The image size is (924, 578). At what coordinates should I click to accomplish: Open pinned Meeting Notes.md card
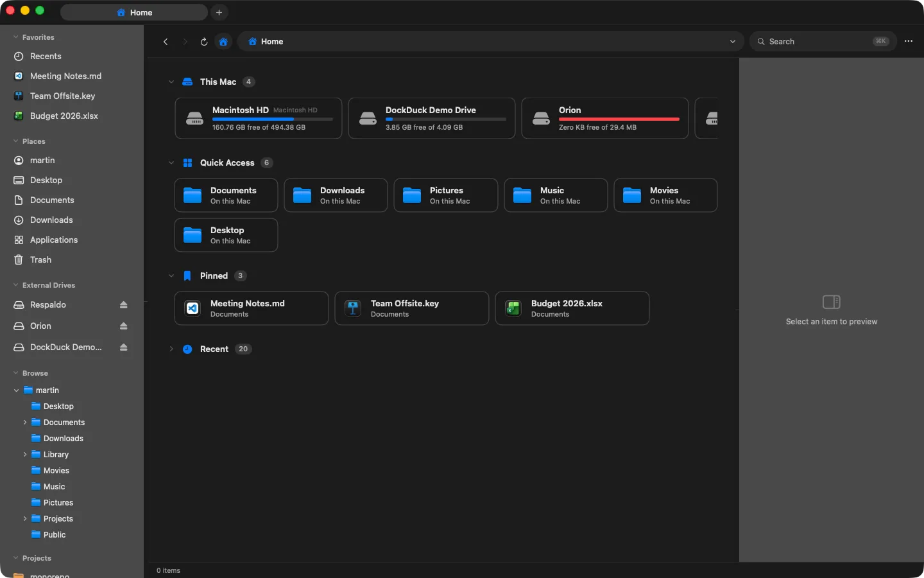tap(252, 308)
